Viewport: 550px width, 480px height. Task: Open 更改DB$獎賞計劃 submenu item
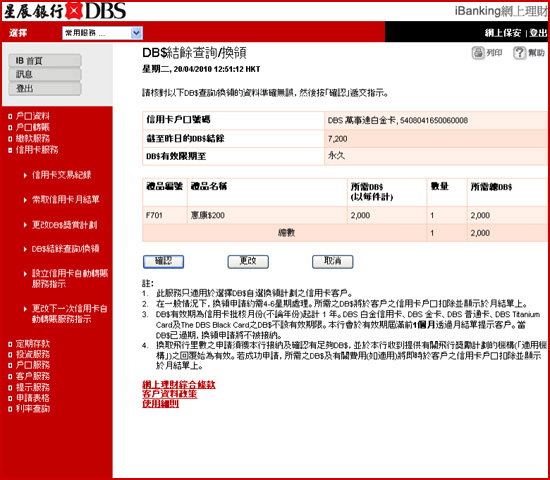(x=65, y=225)
